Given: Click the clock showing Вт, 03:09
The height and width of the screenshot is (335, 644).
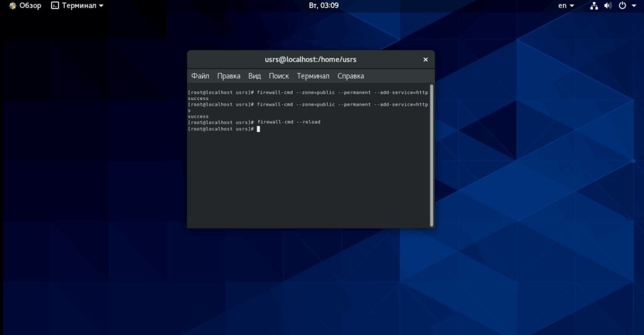Looking at the screenshot, I should point(324,6).
